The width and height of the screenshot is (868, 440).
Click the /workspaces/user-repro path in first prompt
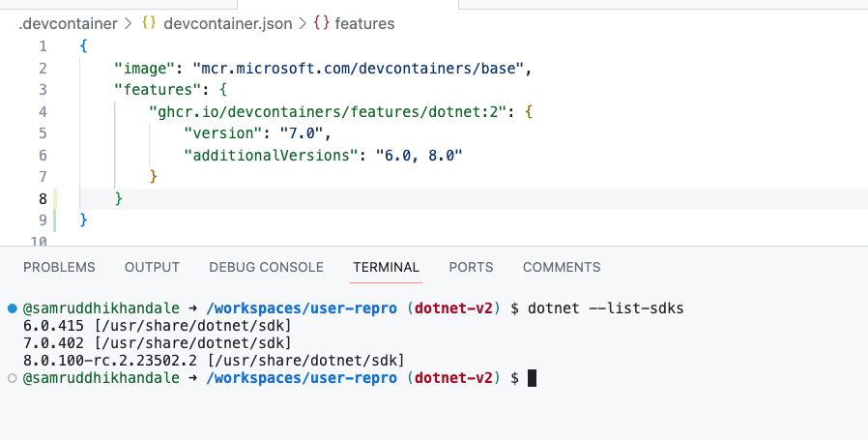pos(302,308)
